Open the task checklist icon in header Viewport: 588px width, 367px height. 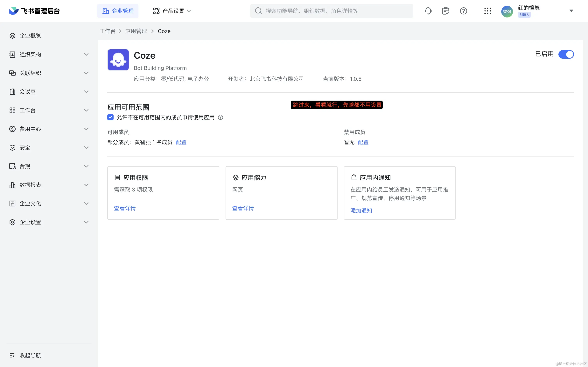click(x=445, y=11)
